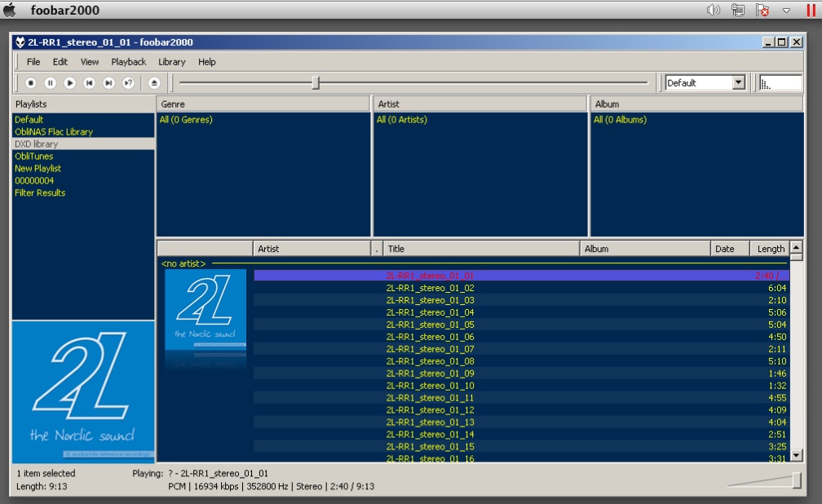Click the menu bar dropdown arrow icon
822x504 pixels.
pyautogui.click(x=786, y=11)
